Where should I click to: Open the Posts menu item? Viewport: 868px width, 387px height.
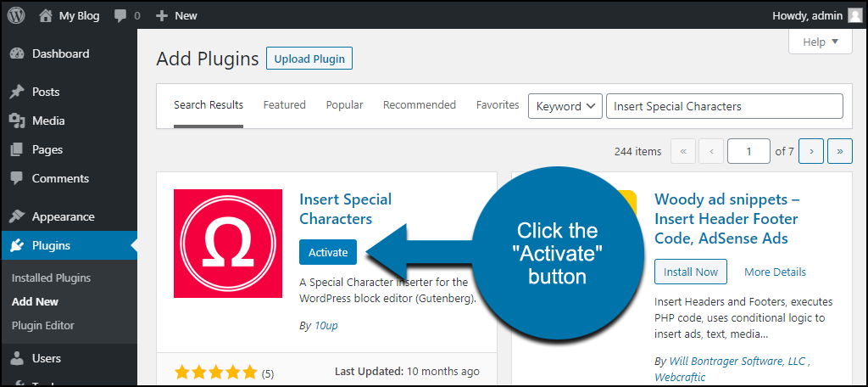(x=69, y=92)
